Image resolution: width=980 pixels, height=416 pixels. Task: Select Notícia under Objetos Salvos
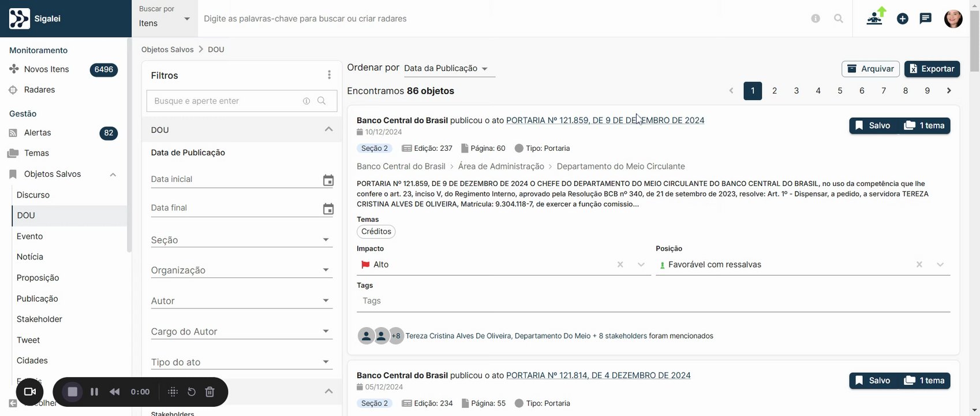click(30, 257)
